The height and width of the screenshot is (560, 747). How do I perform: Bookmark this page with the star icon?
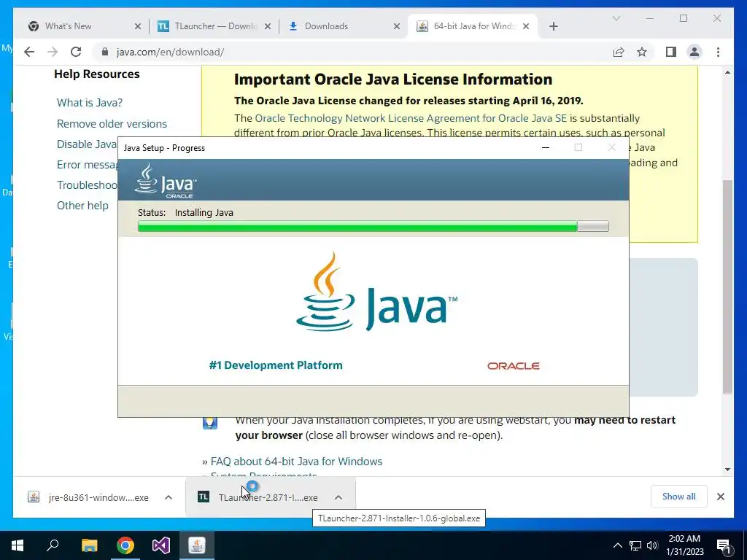click(642, 52)
